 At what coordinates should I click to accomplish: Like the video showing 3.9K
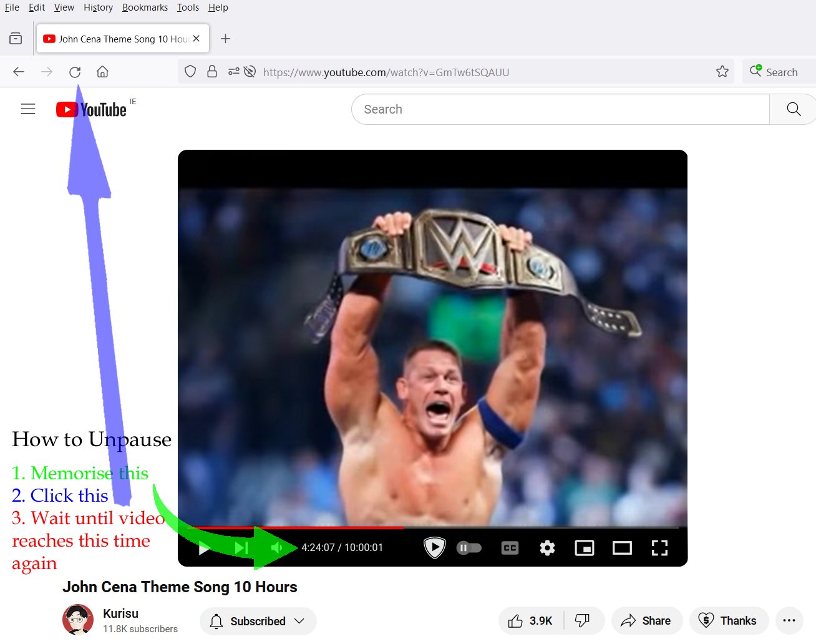[531, 621]
